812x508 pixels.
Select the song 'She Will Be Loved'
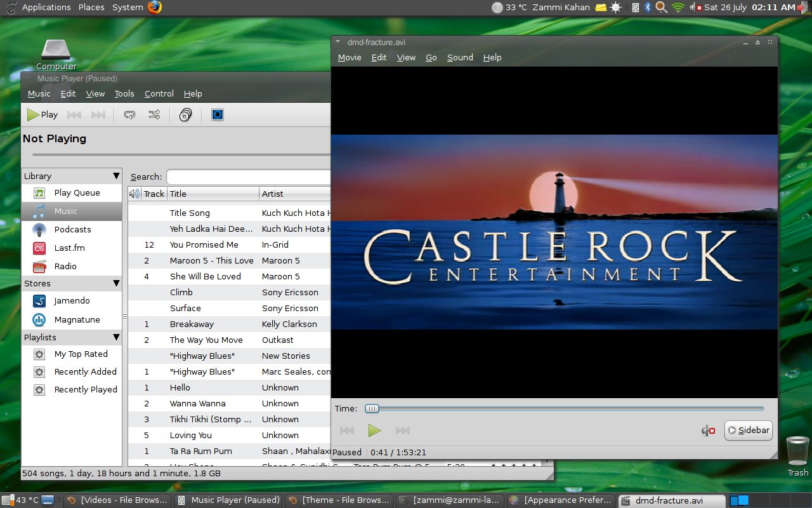pos(230,276)
